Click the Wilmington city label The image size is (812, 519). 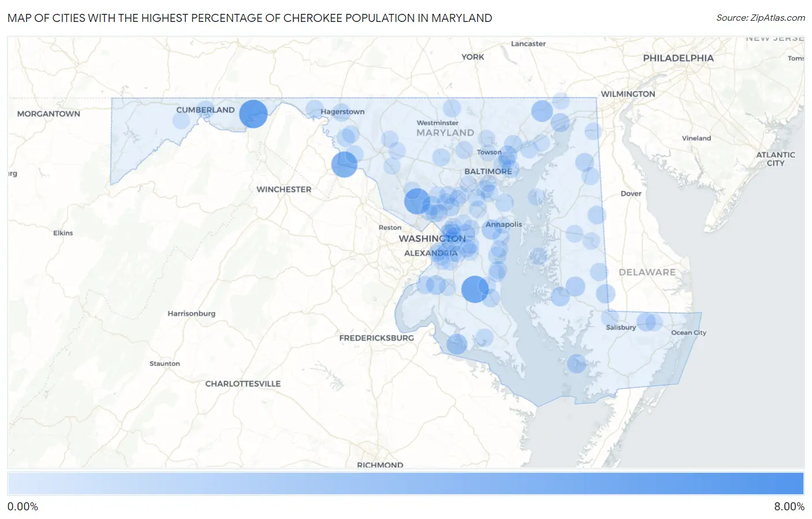tap(628, 94)
